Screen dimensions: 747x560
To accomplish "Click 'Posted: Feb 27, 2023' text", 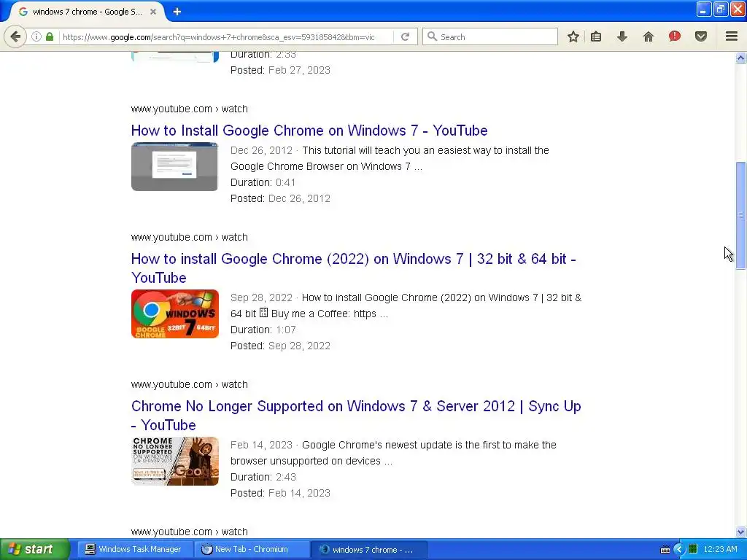I will [x=280, y=70].
